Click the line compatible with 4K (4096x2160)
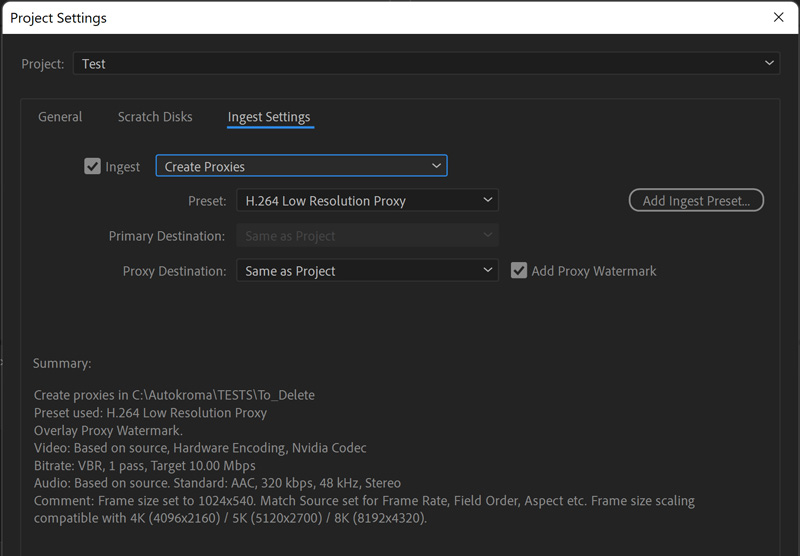The height and width of the screenshot is (556, 800). click(x=230, y=518)
